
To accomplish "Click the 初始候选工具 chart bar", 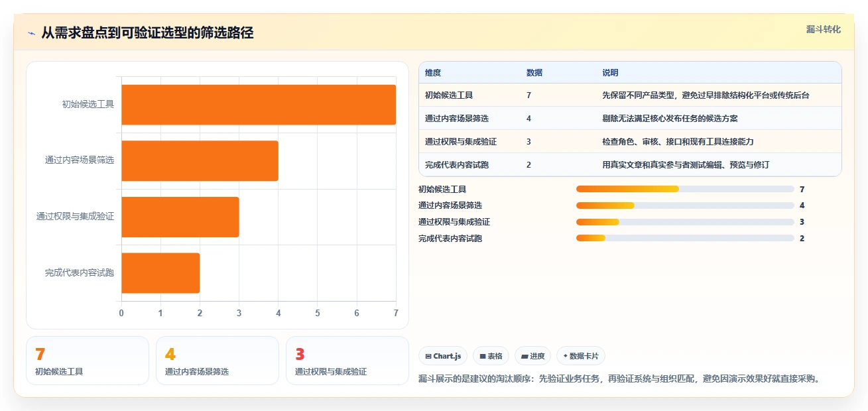I will 259,105.
